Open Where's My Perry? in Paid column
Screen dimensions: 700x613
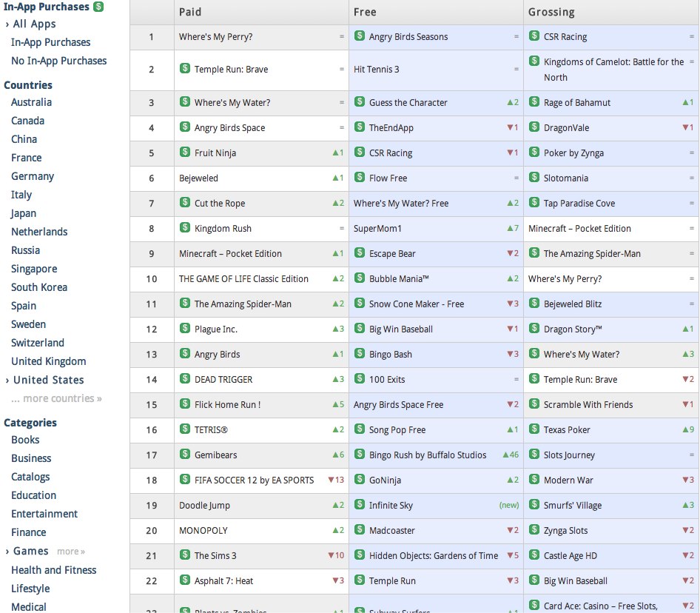(x=215, y=37)
